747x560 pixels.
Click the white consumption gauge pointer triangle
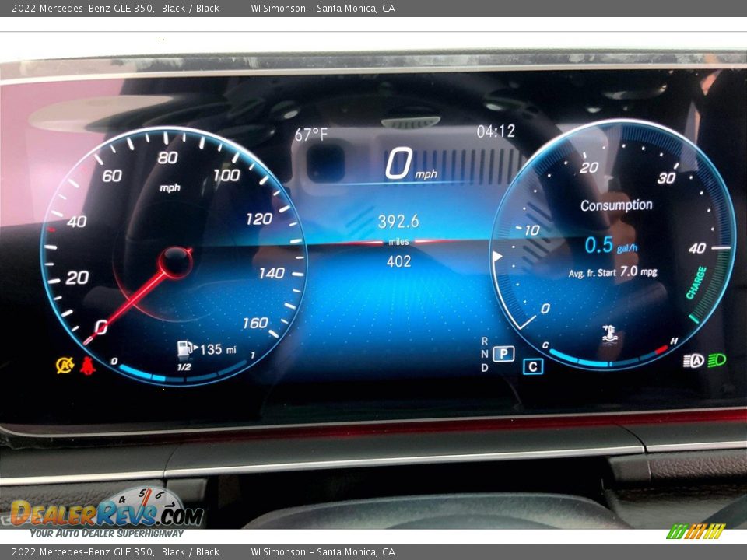497,257
